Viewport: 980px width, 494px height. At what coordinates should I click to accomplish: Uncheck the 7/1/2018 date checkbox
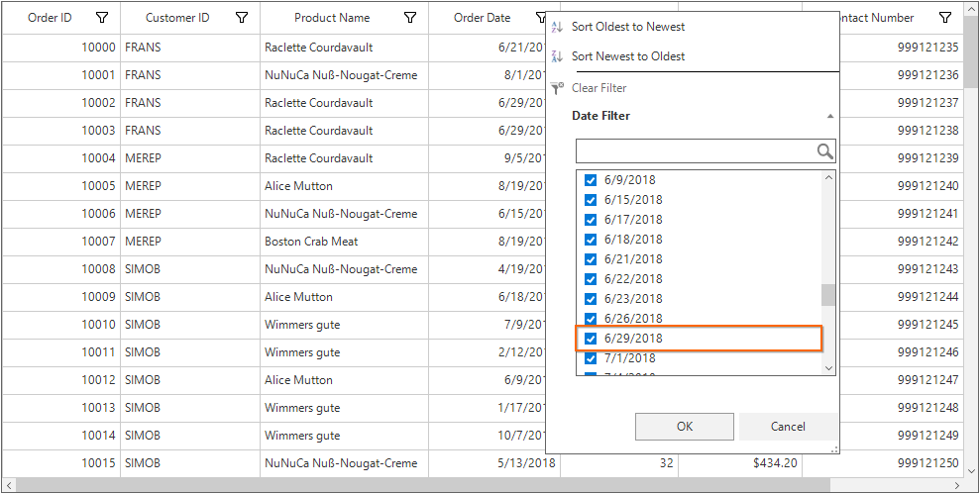tap(590, 358)
